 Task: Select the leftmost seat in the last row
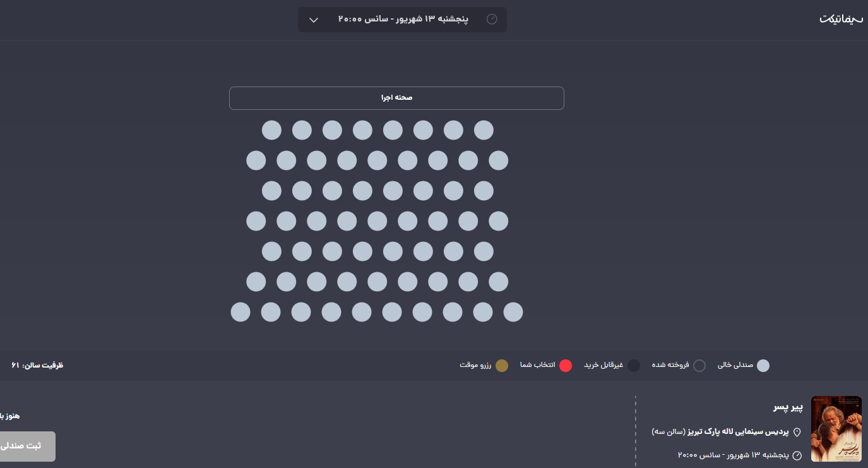click(241, 312)
